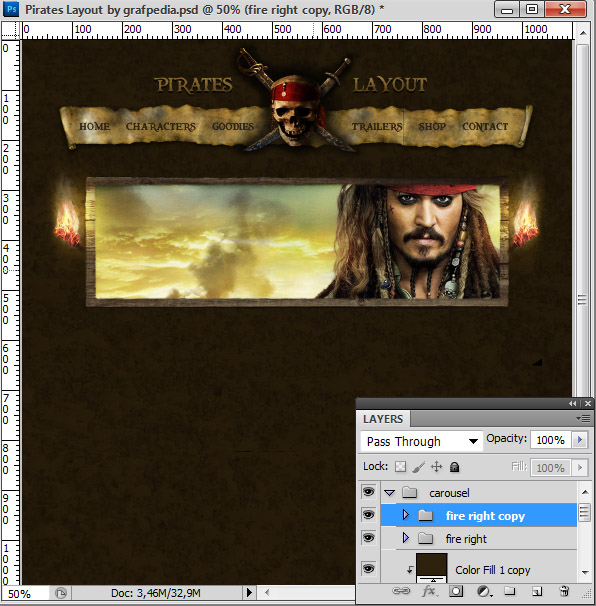The width and height of the screenshot is (596, 606).
Task: Open the fx layer style menu
Action: click(x=429, y=591)
